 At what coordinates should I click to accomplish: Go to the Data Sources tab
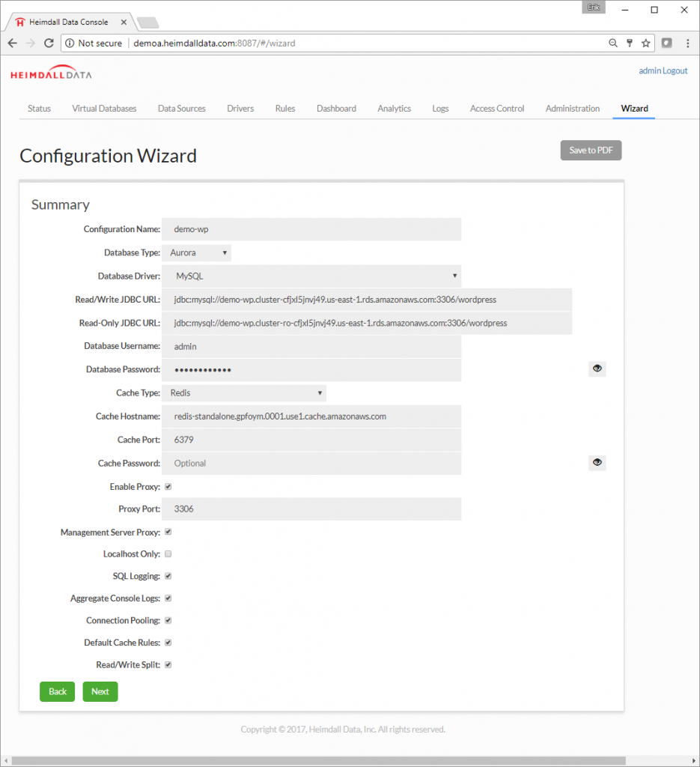182,109
